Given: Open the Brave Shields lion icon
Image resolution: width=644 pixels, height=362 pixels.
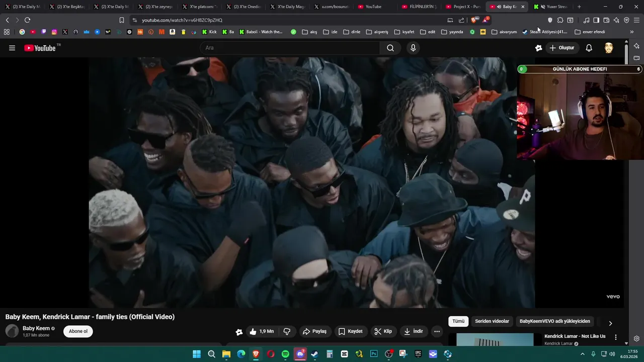Looking at the screenshot, I should pyautogui.click(x=474, y=20).
